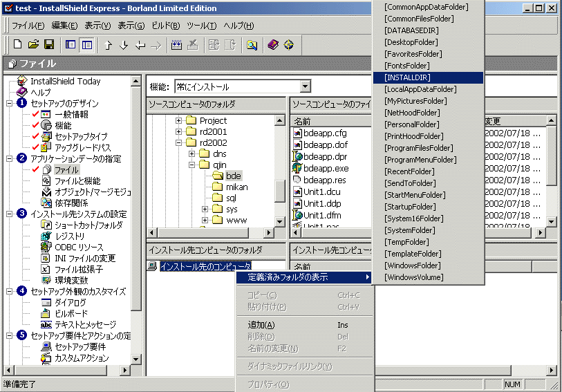Click the Save diskette icon

pyautogui.click(x=49, y=44)
